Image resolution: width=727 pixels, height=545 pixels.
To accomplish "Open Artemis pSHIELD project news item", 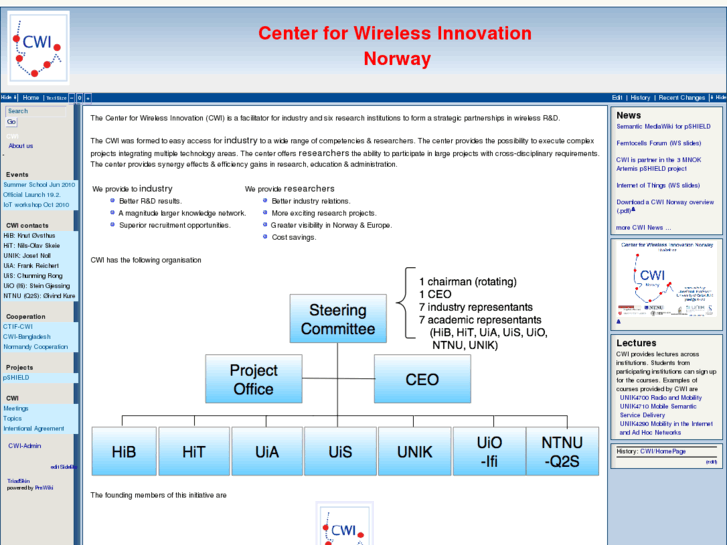I will tap(659, 164).
